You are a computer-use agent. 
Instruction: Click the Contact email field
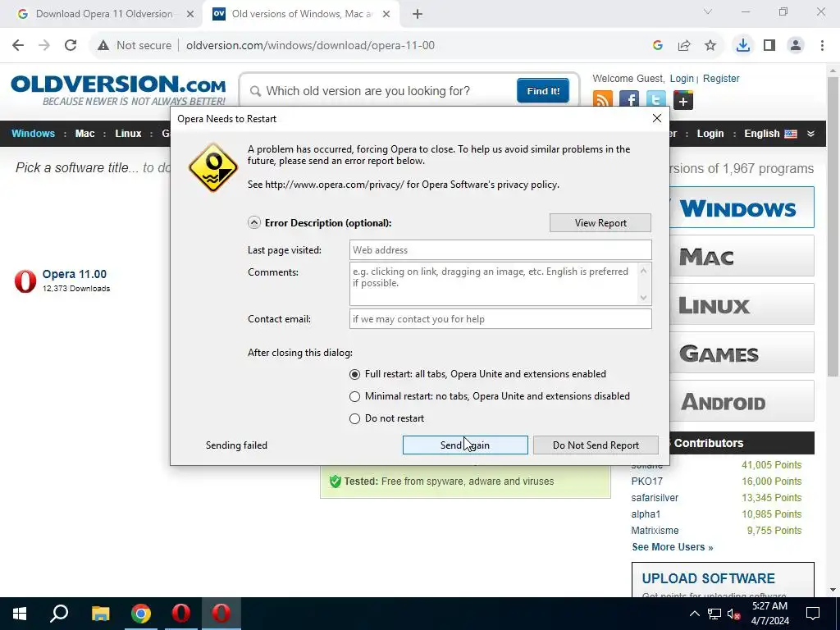point(500,319)
